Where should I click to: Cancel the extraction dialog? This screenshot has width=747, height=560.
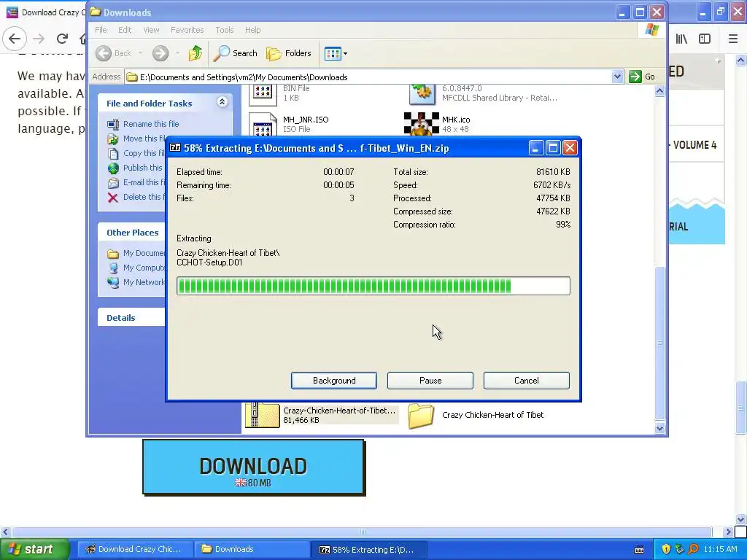point(527,381)
